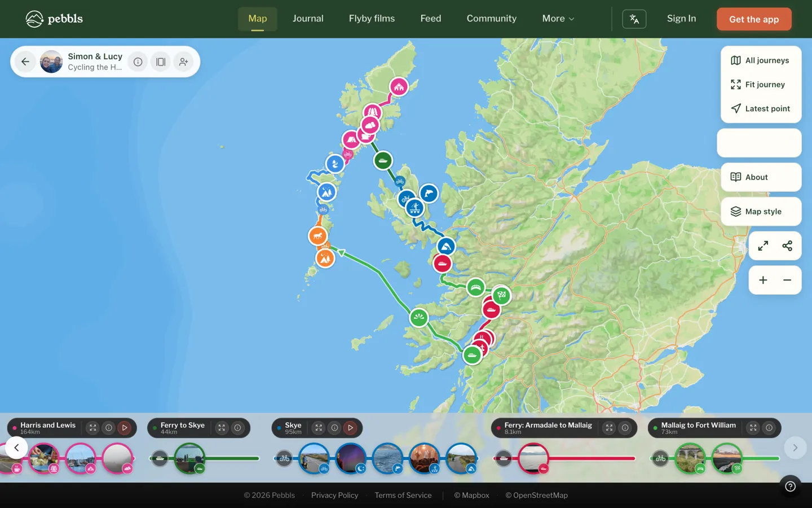The height and width of the screenshot is (508, 812).
Task: Follow Simon & Lucy with add-person icon
Action: [x=183, y=62]
